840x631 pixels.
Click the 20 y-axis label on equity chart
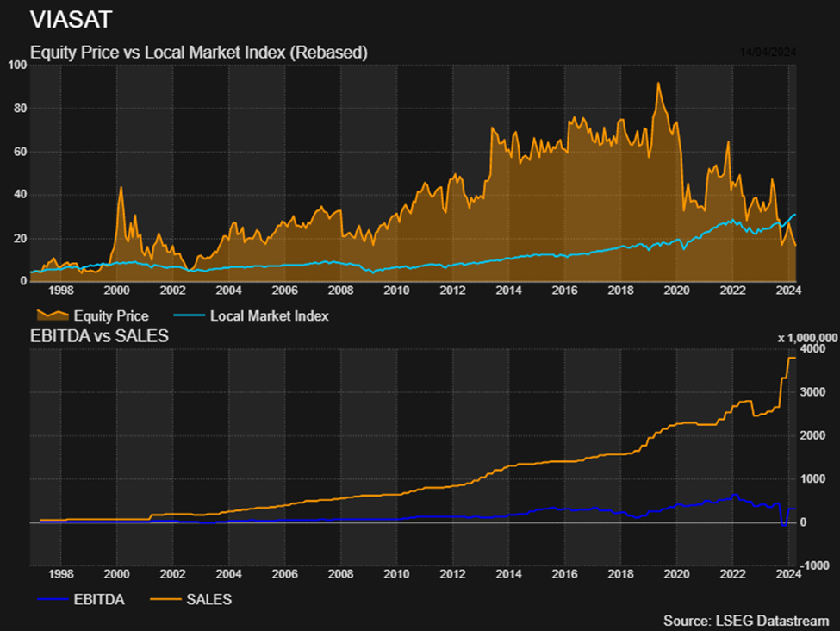click(x=21, y=238)
